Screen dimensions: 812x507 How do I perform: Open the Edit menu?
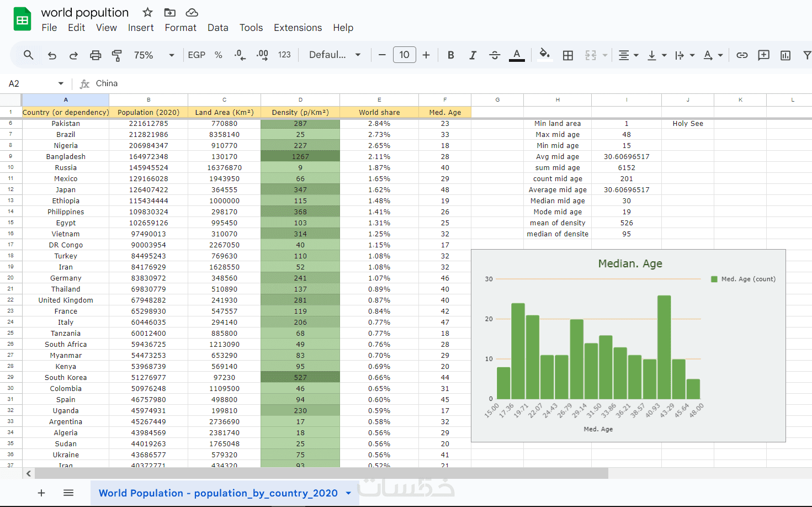point(76,28)
